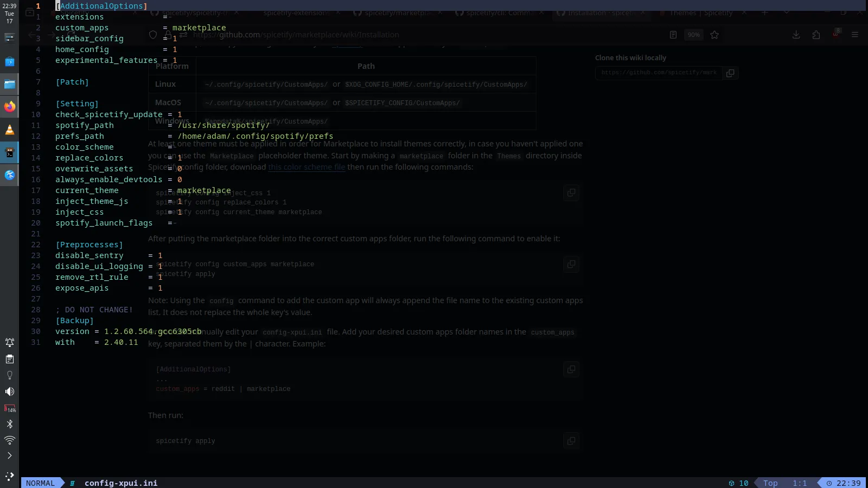The image size is (868, 488).
Task: Open the Wi-Fi networks tray icon
Action: point(9,440)
